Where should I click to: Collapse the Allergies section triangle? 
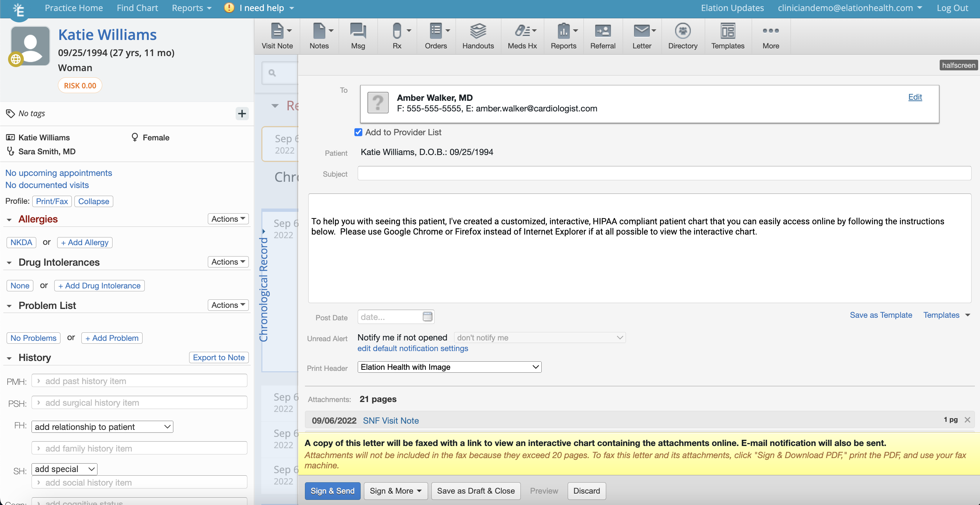10,220
